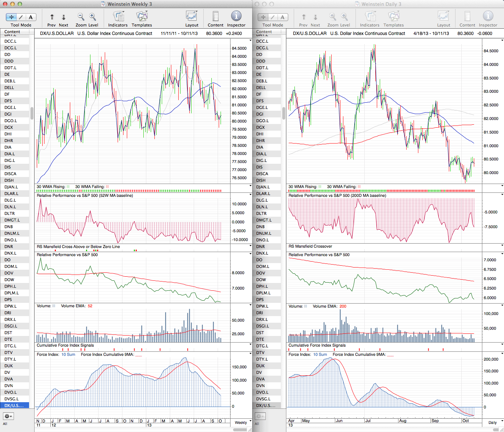This screenshot has width=504, height=432.
Task: Click the Prev arrow in Weekly window
Action: [x=52, y=17]
